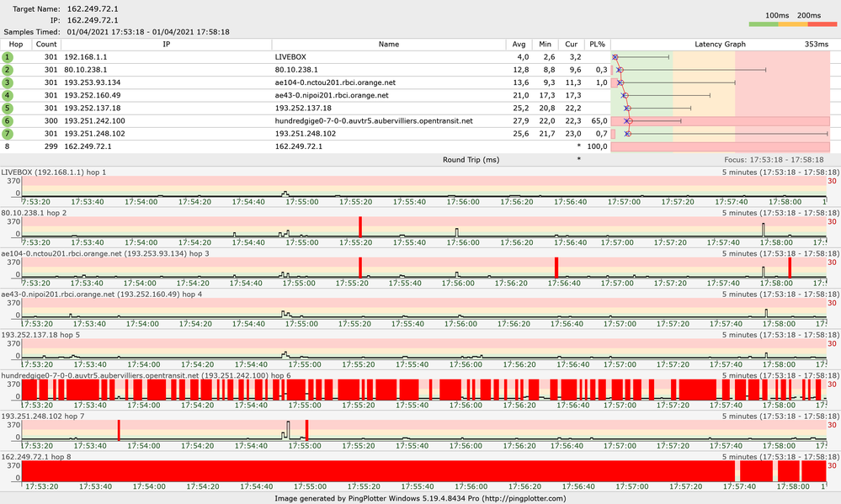The width and height of the screenshot is (841, 504).
Task: Sort by the PL% column header
Action: [x=597, y=44]
